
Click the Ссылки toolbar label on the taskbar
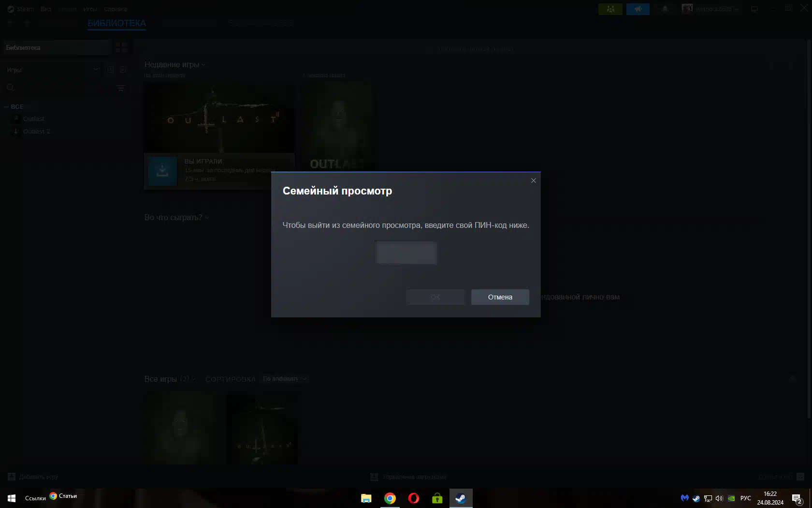35,498
